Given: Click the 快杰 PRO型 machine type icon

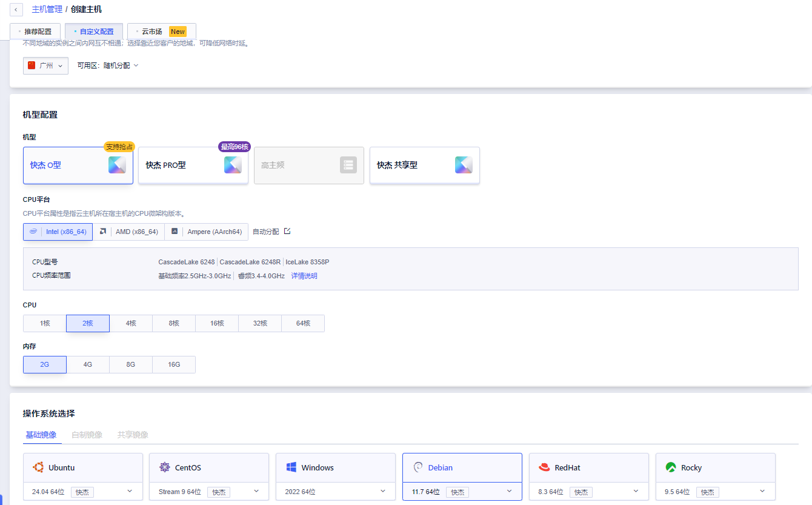Looking at the screenshot, I should pyautogui.click(x=233, y=165).
